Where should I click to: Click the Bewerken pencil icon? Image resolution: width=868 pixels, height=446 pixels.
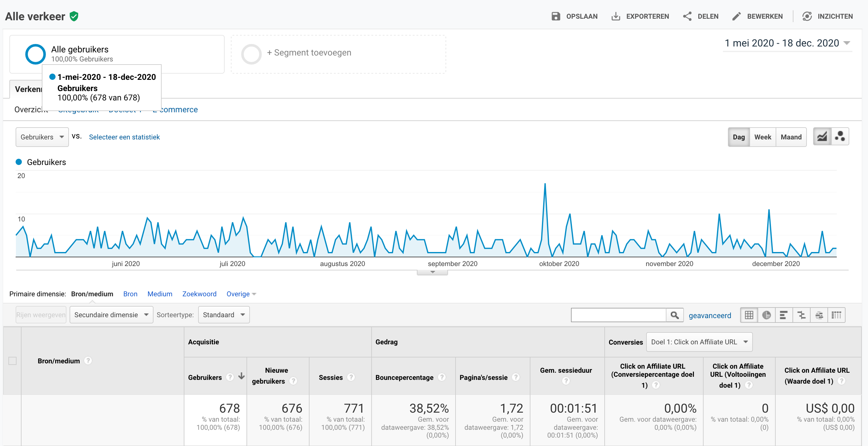click(x=737, y=16)
